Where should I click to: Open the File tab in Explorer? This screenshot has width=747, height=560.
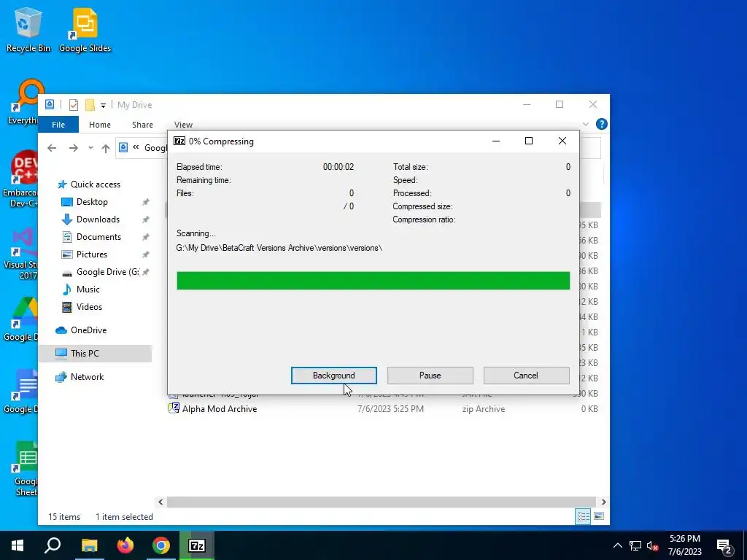coord(58,124)
